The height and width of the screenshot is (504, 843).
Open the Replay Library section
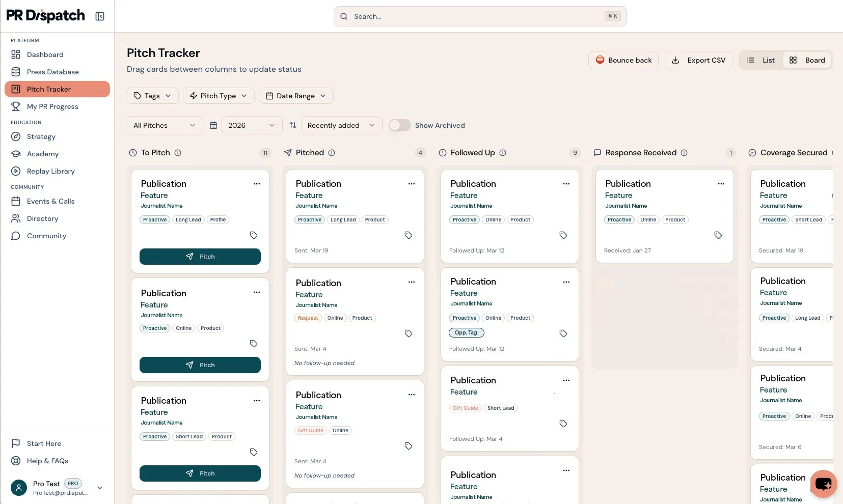50,171
